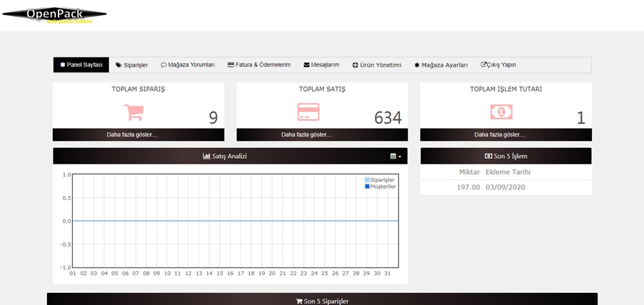644x305 pixels.
Task: Click the shopping cart icon under Toplam Sipariş
Action: click(133, 112)
